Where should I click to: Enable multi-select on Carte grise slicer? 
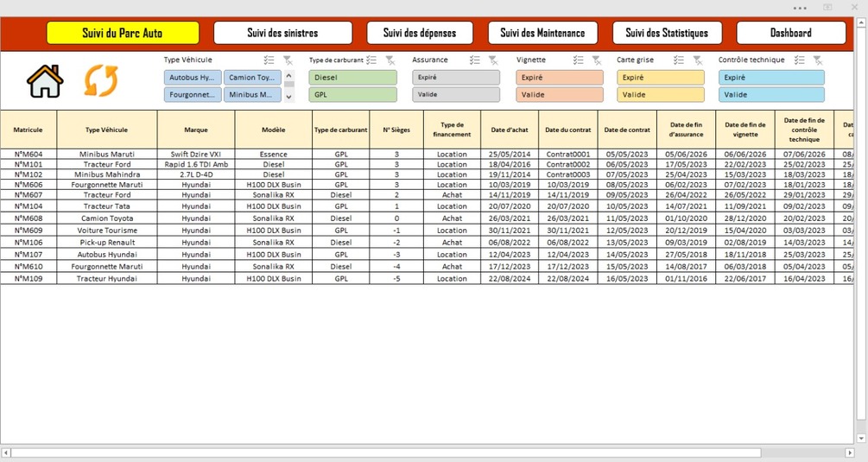tap(679, 60)
